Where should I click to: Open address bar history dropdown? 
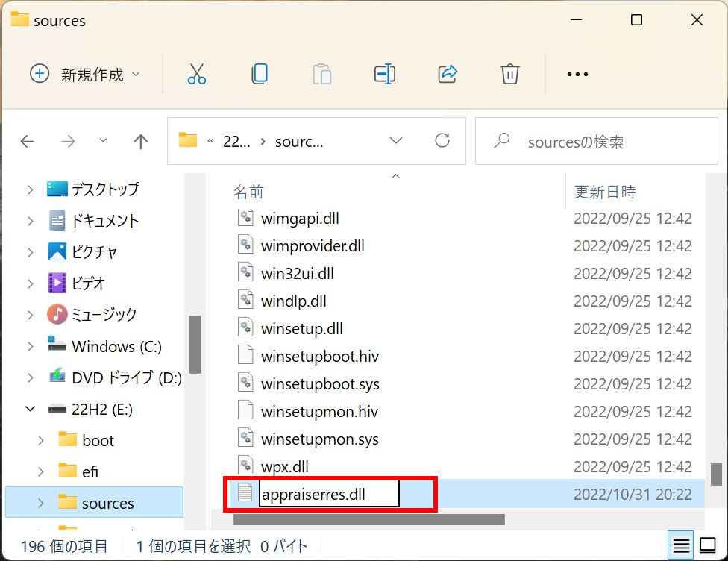[x=395, y=140]
